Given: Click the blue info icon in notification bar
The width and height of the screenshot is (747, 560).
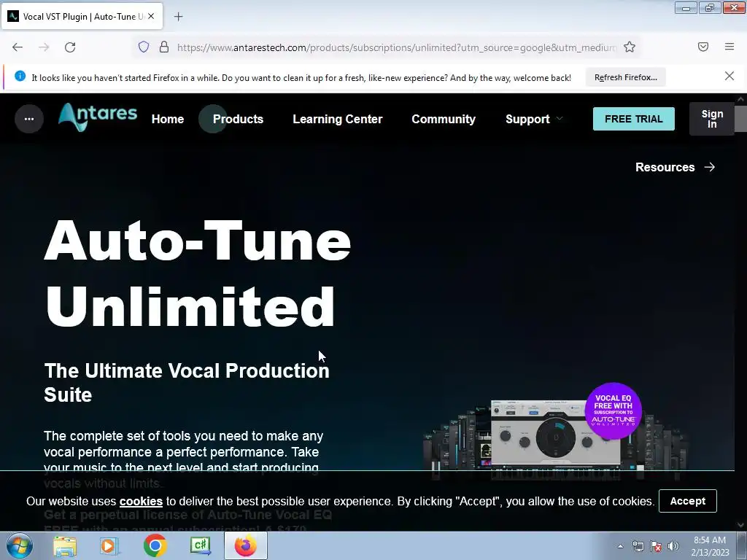Looking at the screenshot, I should (20, 76).
